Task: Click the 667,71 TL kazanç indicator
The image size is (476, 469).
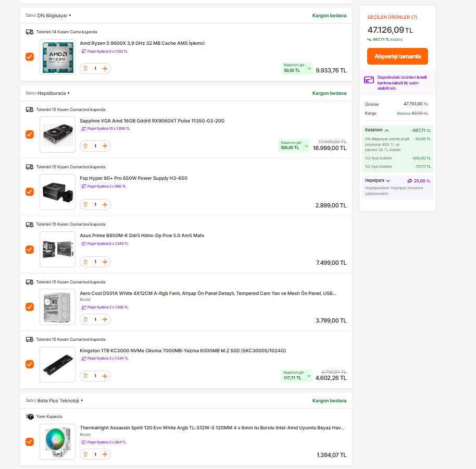Action: point(385,40)
